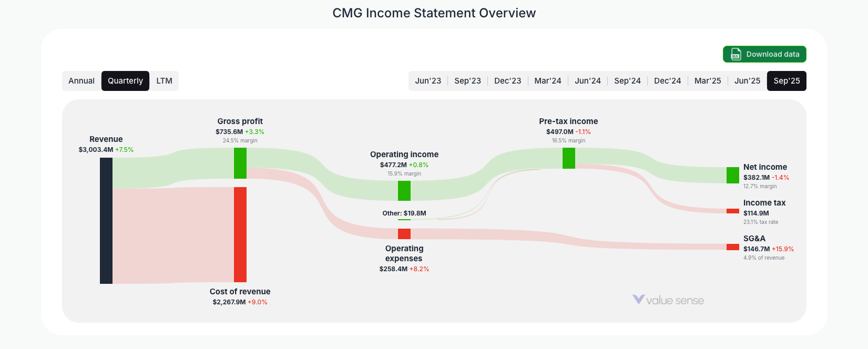
Task: Select the red Cost of revenue node bar
Action: pyautogui.click(x=240, y=235)
